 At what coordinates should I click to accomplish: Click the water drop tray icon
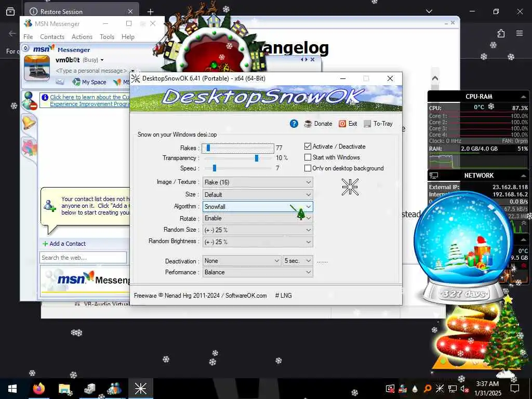415,389
